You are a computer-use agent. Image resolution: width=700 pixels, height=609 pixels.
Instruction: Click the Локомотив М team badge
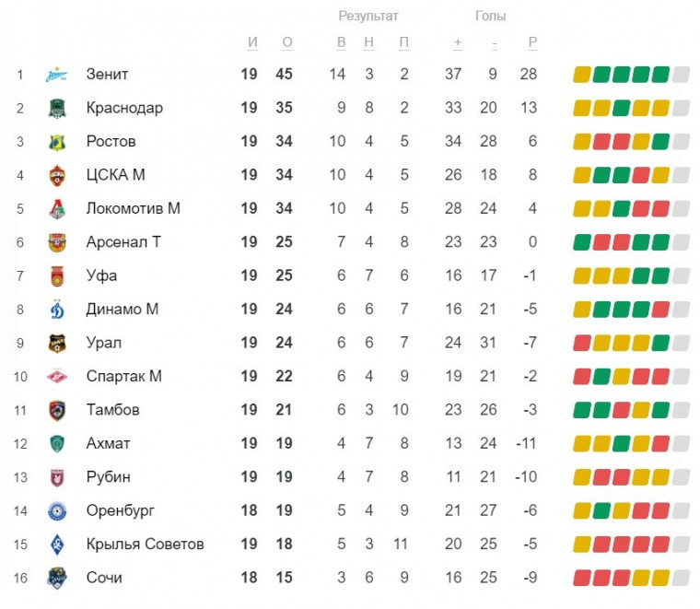coord(57,208)
